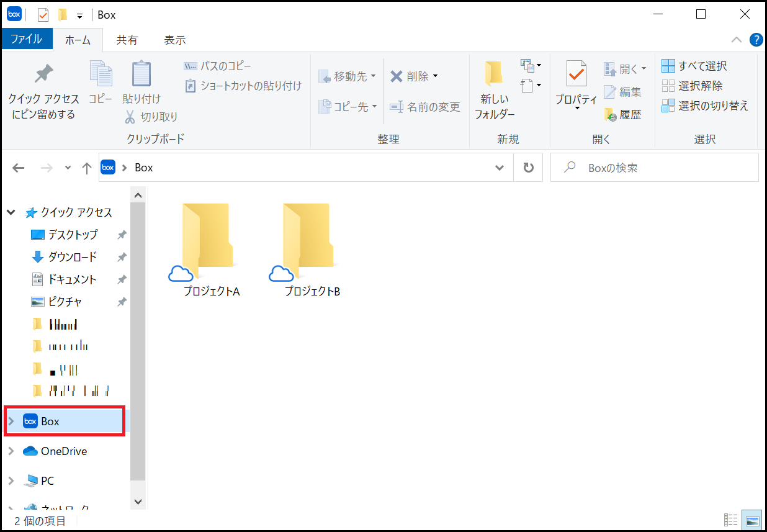
Task: Click ショートカットの貼り付け in the ribbon
Action: coord(243,86)
